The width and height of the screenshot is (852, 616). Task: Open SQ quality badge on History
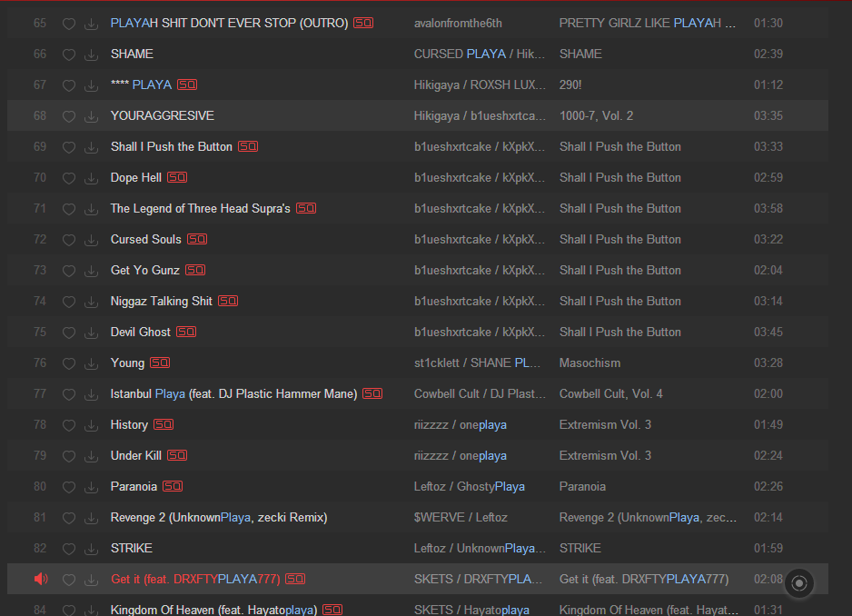point(163,425)
